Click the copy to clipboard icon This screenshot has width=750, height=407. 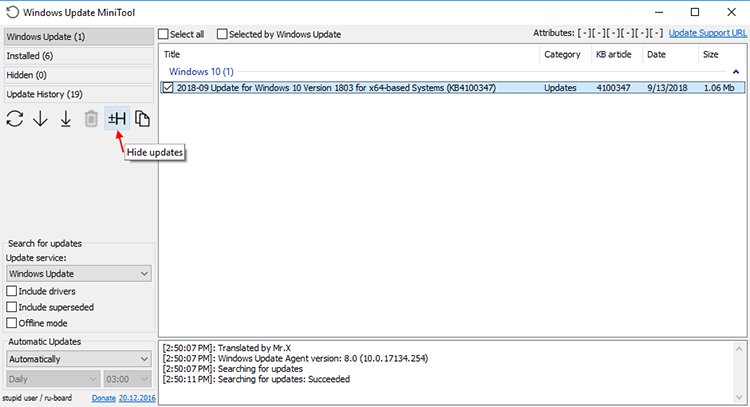(142, 119)
